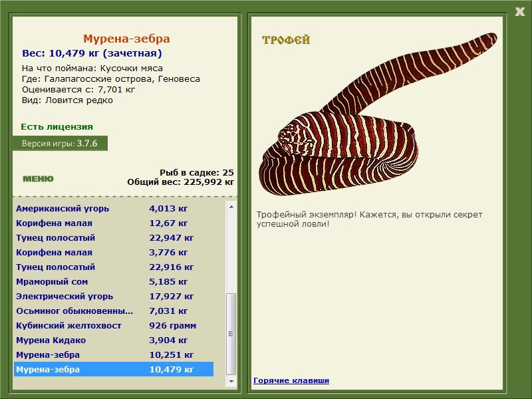The height and width of the screenshot is (399, 532).
Task: Select the Мраморный сом row
Action: (x=114, y=281)
